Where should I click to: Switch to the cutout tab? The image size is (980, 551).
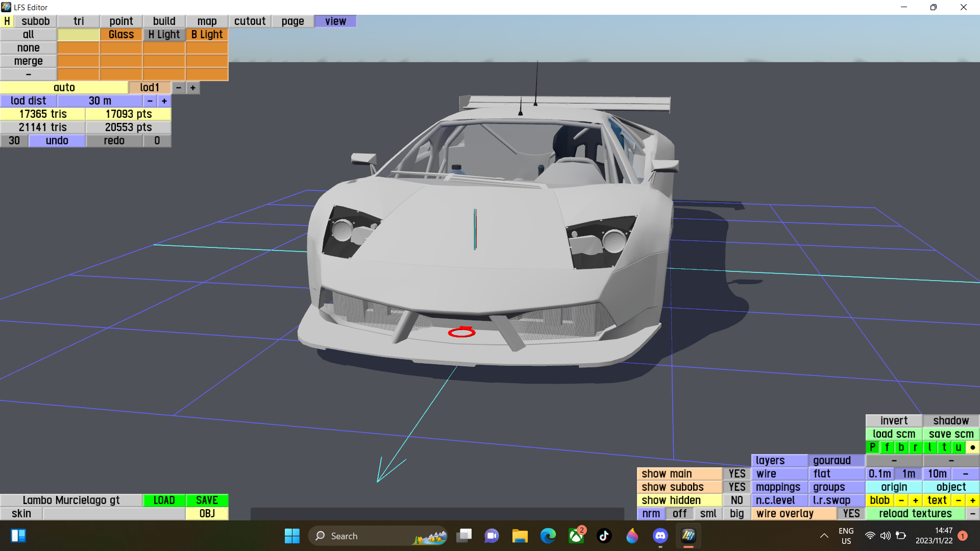250,21
